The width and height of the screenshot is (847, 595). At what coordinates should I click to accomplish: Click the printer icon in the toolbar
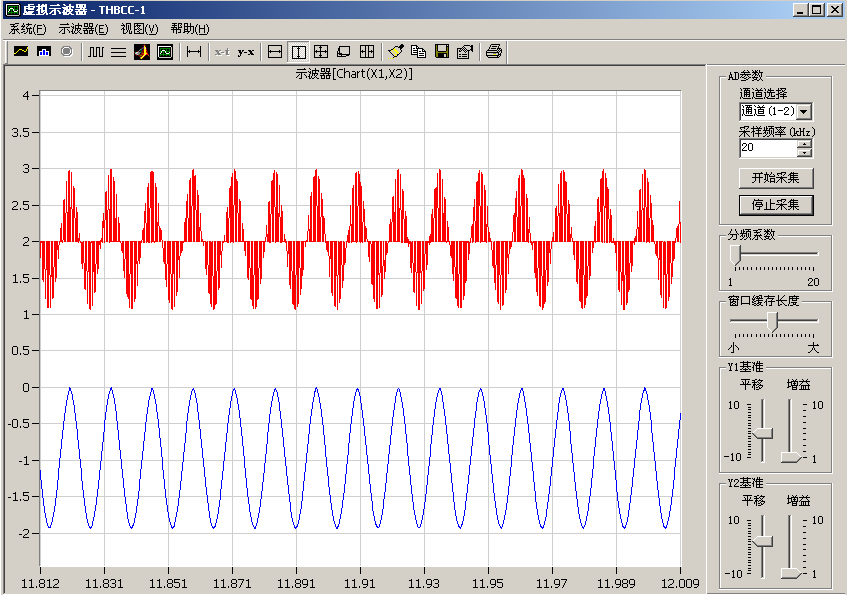coord(493,51)
